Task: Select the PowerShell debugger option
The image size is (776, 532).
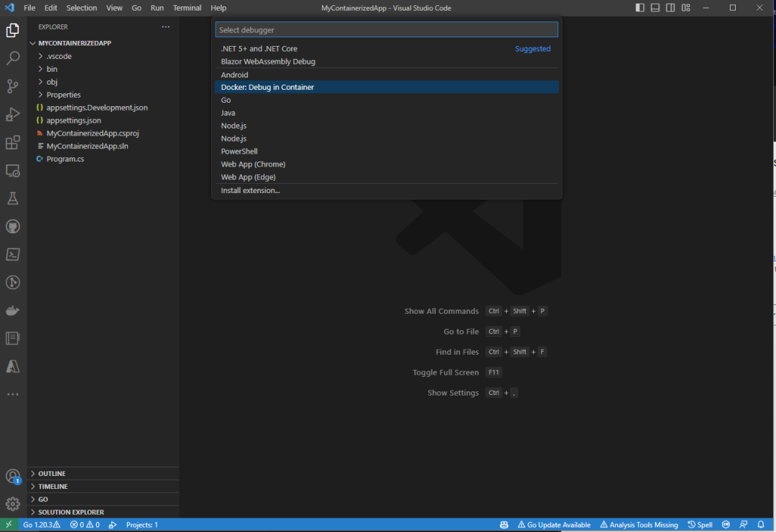Action: click(387, 151)
